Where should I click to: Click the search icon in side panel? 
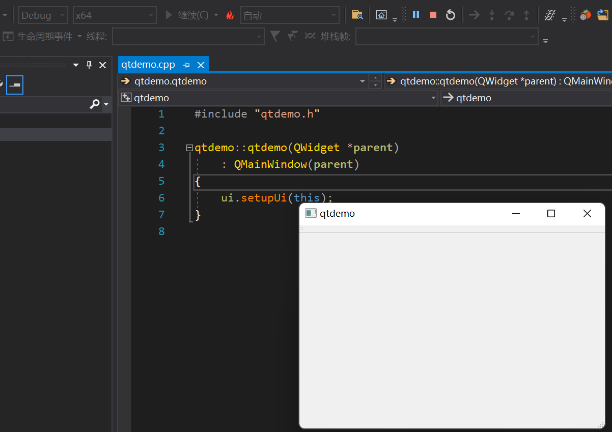pos(95,104)
